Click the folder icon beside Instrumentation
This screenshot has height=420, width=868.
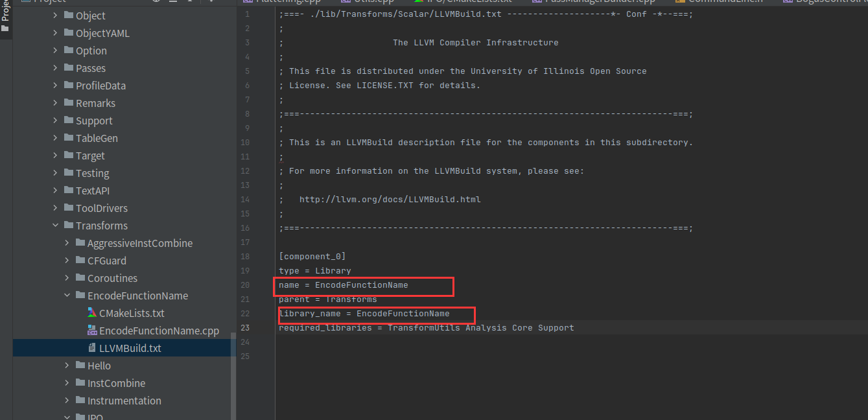point(80,401)
